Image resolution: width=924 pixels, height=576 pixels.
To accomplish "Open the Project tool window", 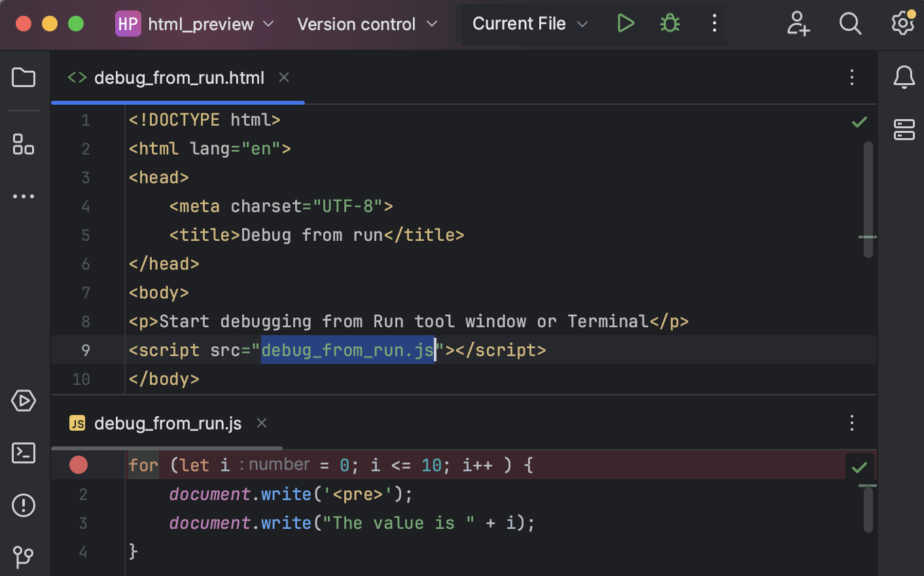I will pos(24,77).
